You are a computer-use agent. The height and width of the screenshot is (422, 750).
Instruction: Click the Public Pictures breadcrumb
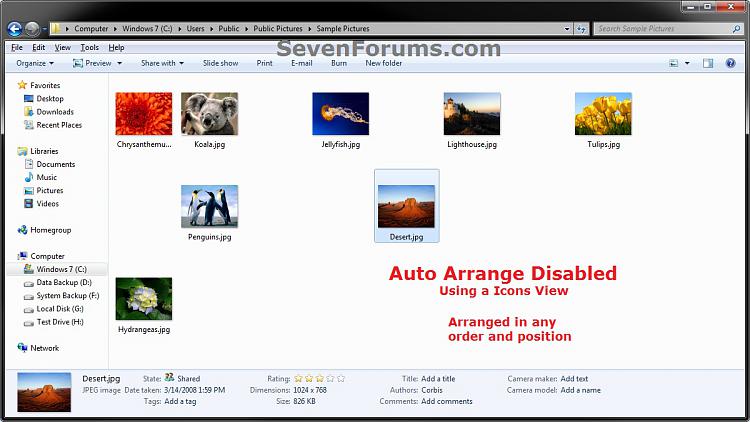tap(278, 29)
